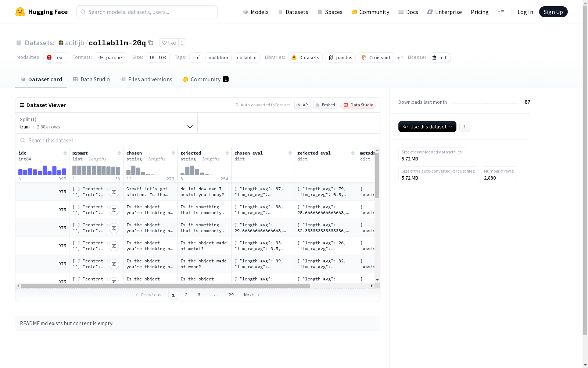Click the prompt lengths histogram

(96, 170)
